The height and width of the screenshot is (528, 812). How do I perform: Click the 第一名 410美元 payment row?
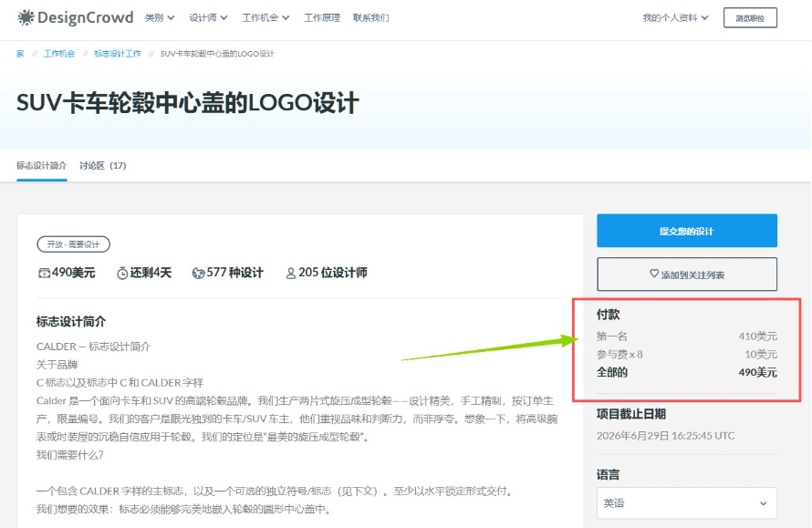pos(687,336)
